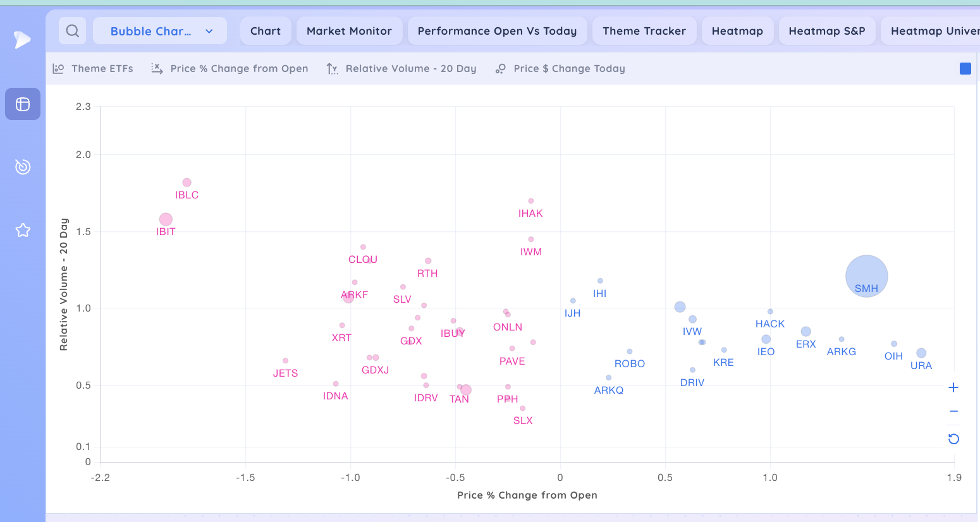The width and height of the screenshot is (980, 522).
Task: Click the large SMH bubble
Action: tap(866, 276)
